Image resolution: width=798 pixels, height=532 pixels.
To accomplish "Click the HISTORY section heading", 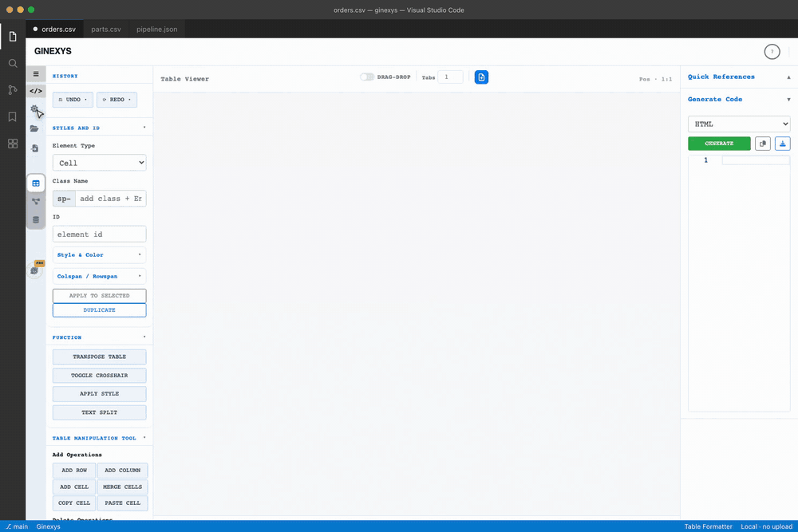I will pos(65,76).
